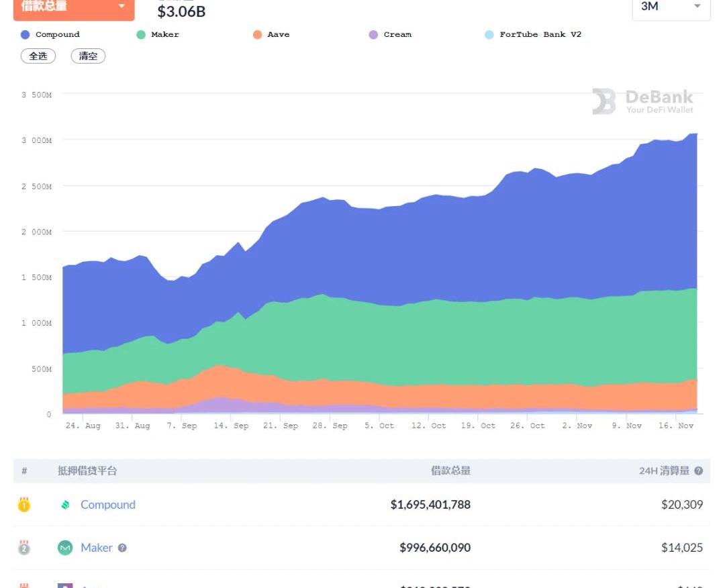Click help icon next to Maker name
The height and width of the screenshot is (588, 725).
(x=122, y=548)
